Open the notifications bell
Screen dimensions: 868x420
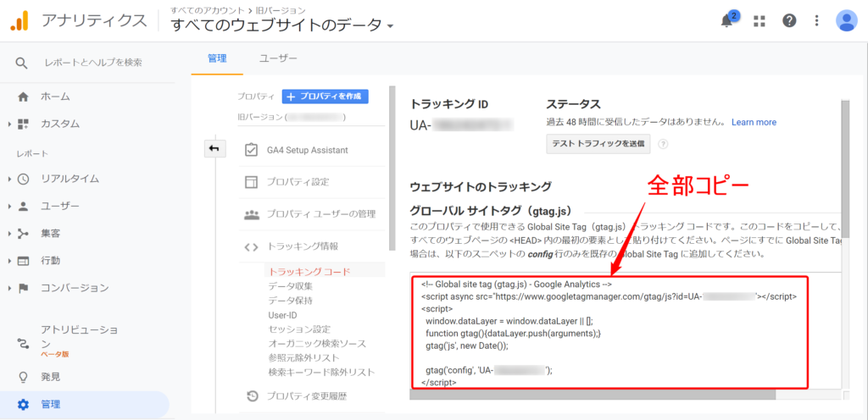(728, 20)
